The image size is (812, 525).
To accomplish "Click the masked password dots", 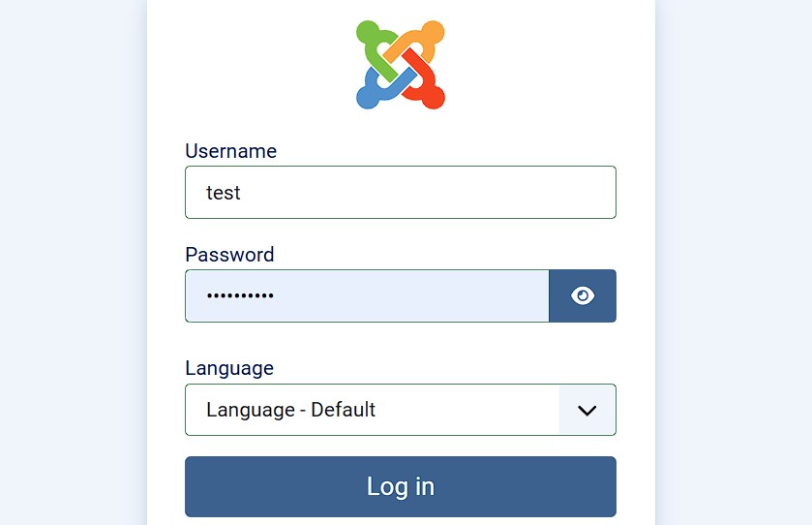I will [x=240, y=295].
